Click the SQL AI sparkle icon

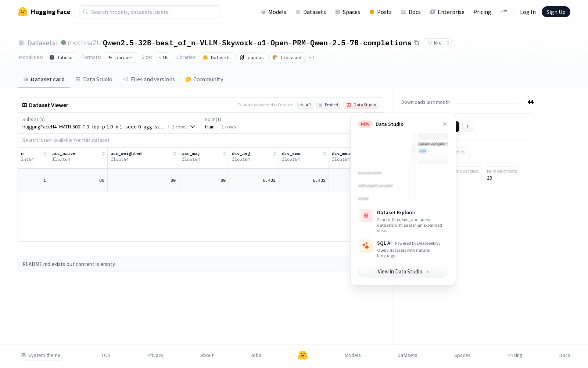coord(366,246)
